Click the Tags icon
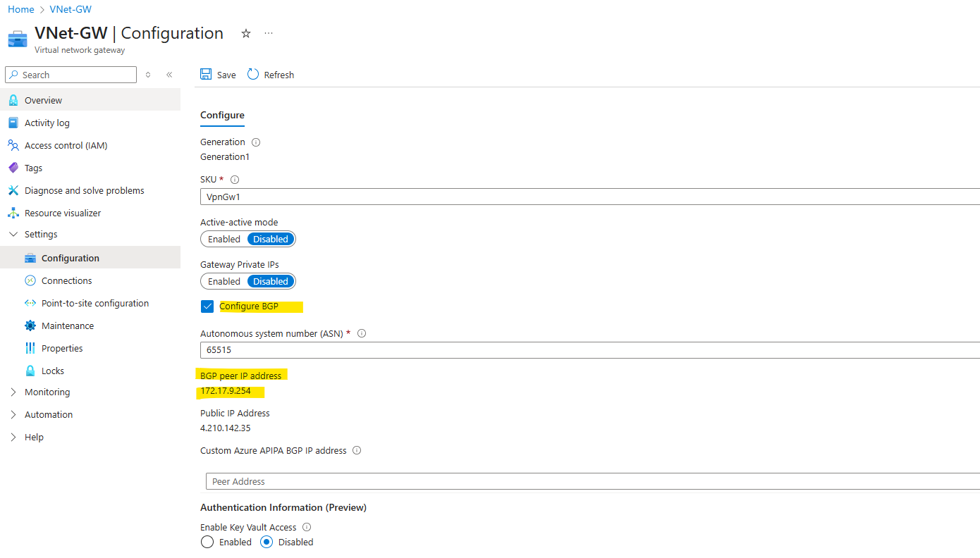 click(x=13, y=168)
